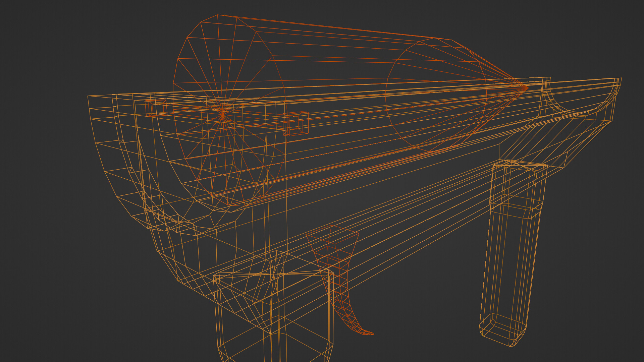The width and height of the screenshot is (644, 362).
Task: Select the pointed cone tip of the roller
Action: click(527, 88)
